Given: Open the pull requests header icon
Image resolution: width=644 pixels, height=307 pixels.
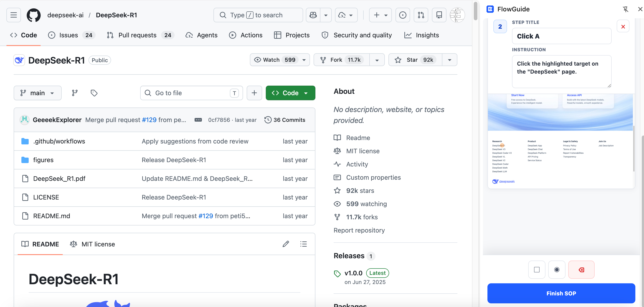Looking at the screenshot, I should click(x=421, y=15).
